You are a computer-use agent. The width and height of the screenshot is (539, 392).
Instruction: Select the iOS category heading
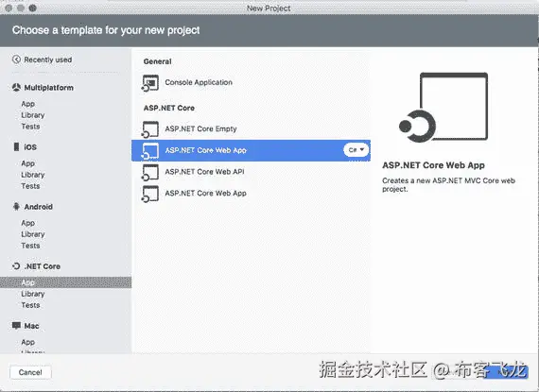pos(30,147)
